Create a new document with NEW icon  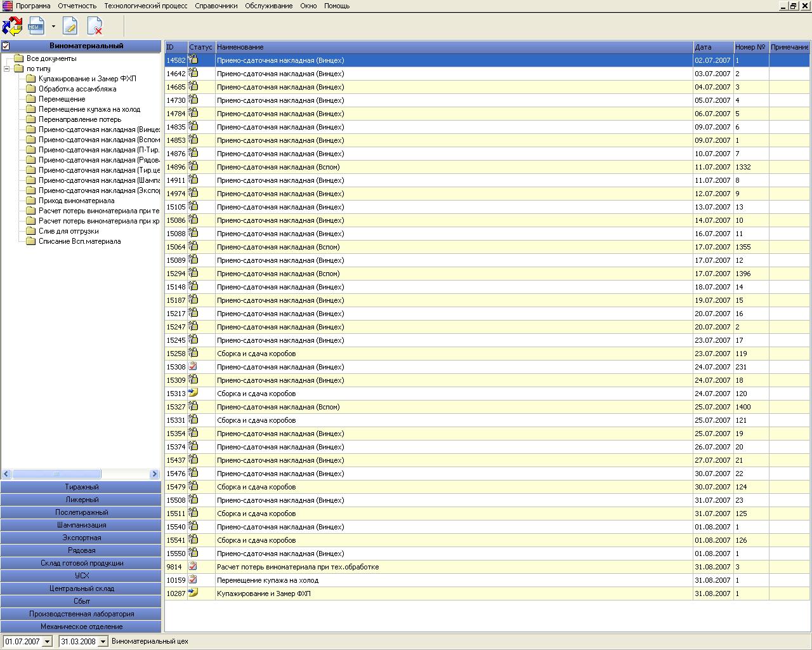pyautogui.click(x=36, y=27)
